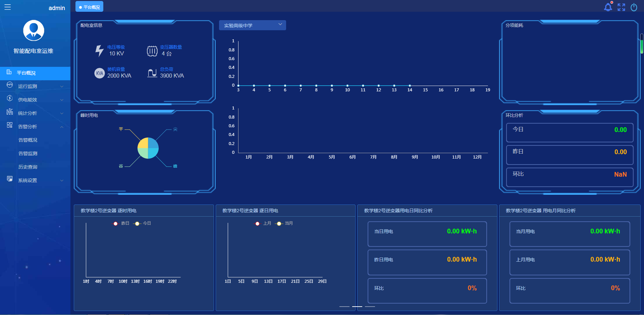The height and width of the screenshot is (315, 644).
Task: Click the admin user avatar
Action: [x=34, y=30]
